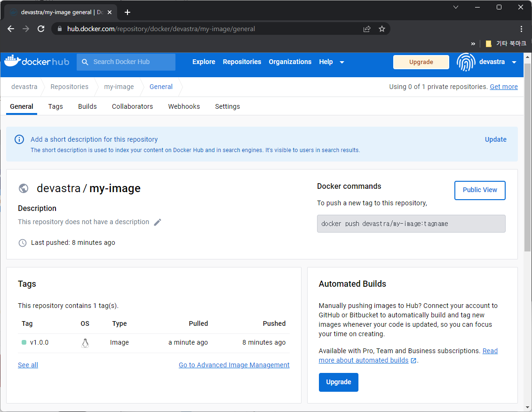Open the devastra fingerprint avatar
The width and height of the screenshot is (532, 412).
(466, 62)
